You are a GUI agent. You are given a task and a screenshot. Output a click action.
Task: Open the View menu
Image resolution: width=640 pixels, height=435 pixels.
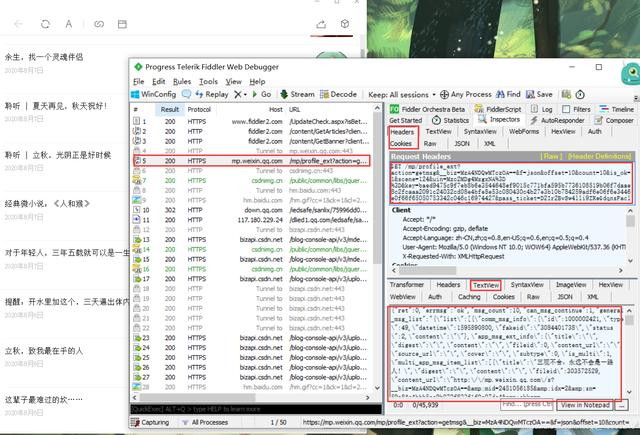(233, 81)
